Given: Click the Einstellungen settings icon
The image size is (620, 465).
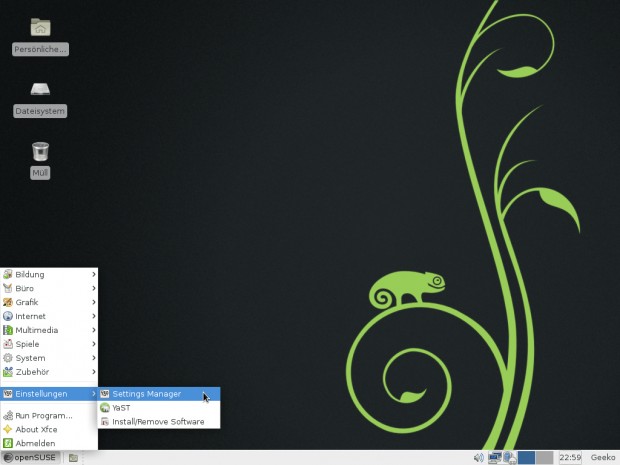Looking at the screenshot, I should 8,393.
